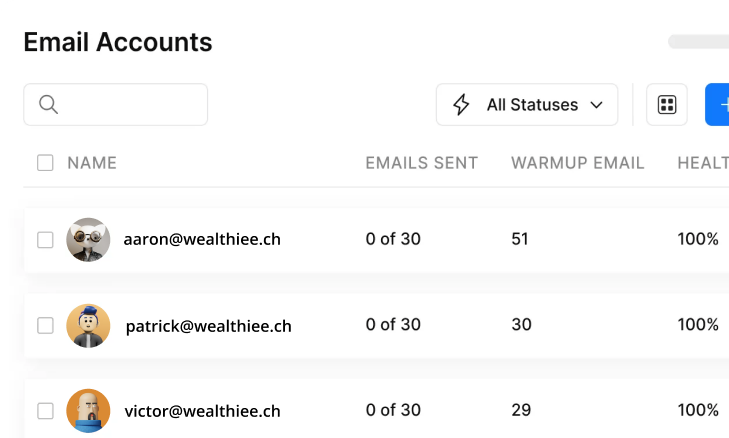
Task: Sort by the EMAILS SENT column
Action: click(421, 163)
